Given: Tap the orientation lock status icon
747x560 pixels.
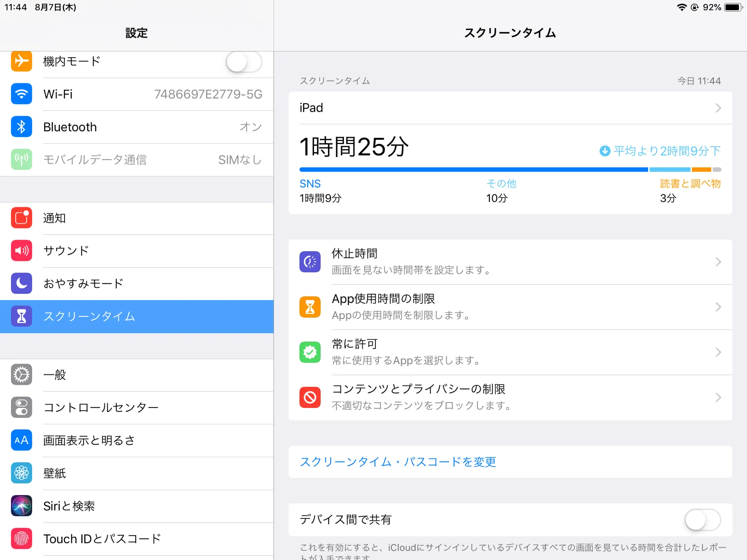Looking at the screenshot, I should coord(695,7).
